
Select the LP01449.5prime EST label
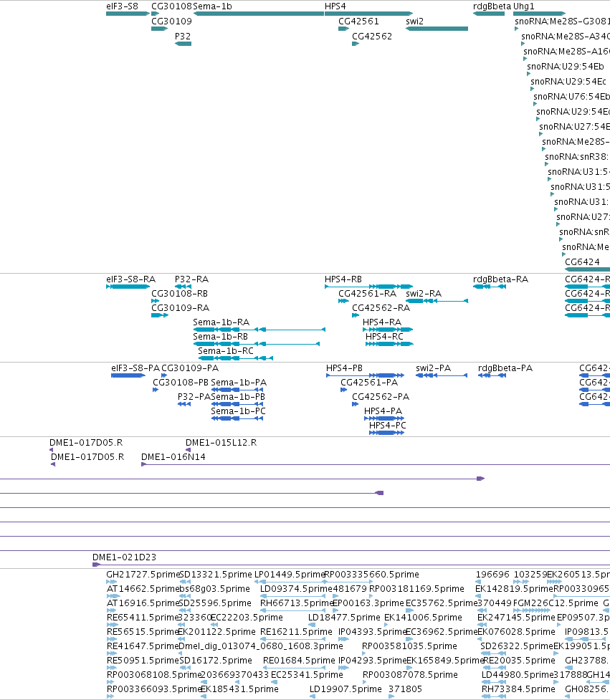point(290,575)
